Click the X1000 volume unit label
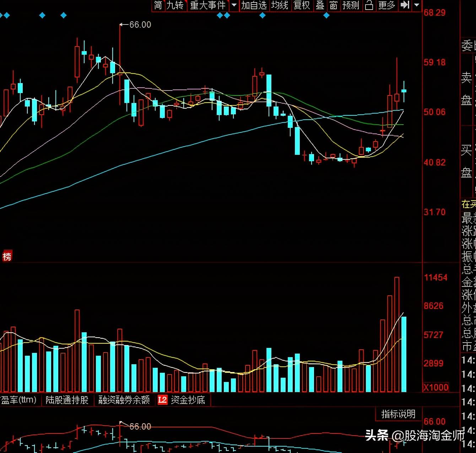The image size is (476, 453). pyautogui.click(x=436, y=387)
